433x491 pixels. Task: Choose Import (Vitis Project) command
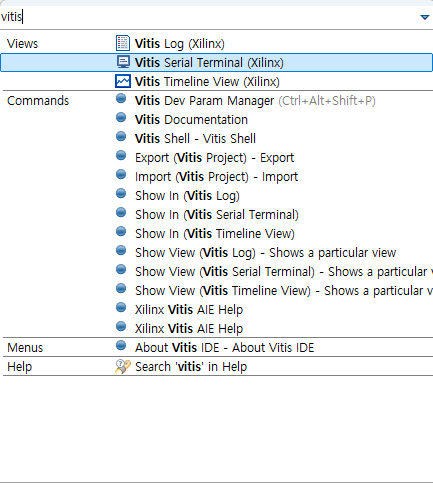[x=216, y=177]
